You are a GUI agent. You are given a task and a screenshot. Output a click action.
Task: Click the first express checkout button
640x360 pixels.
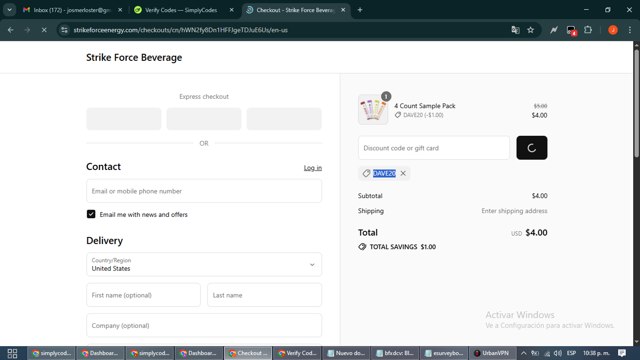(124, 119)
